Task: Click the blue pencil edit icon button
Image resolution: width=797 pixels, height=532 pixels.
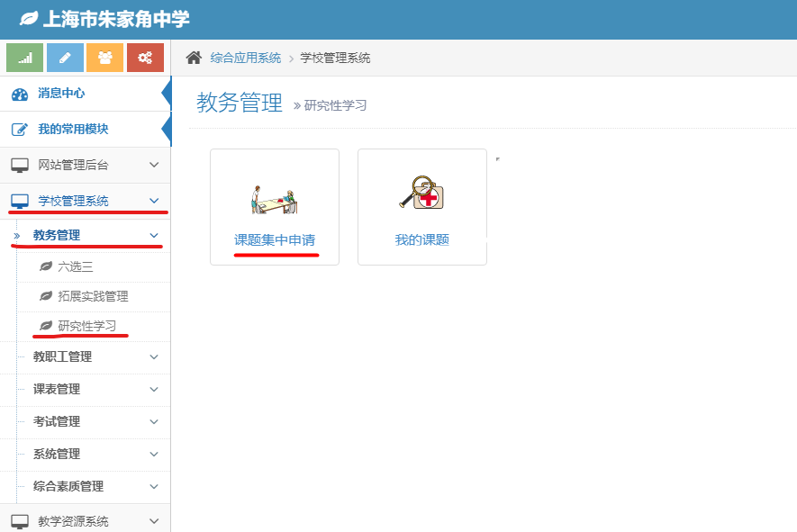Action: pos(65,58)
